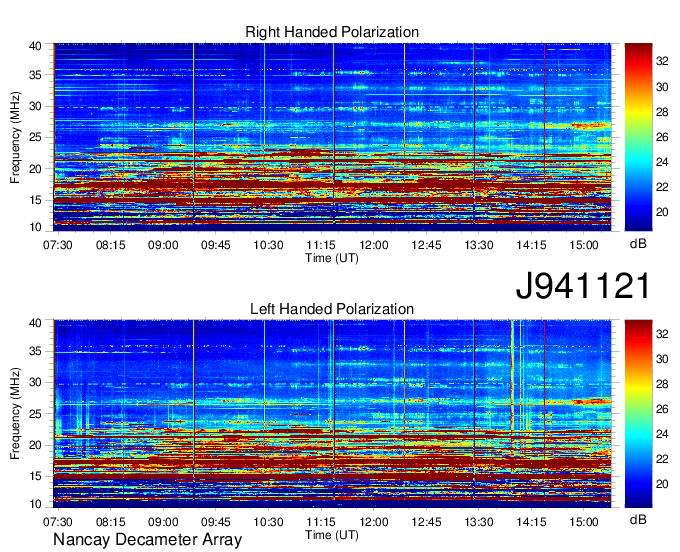Click 11:15 tick on Left Handed time axis
Image resolution: width=680 pixels, height=552 pixels.
coord(321,521)
